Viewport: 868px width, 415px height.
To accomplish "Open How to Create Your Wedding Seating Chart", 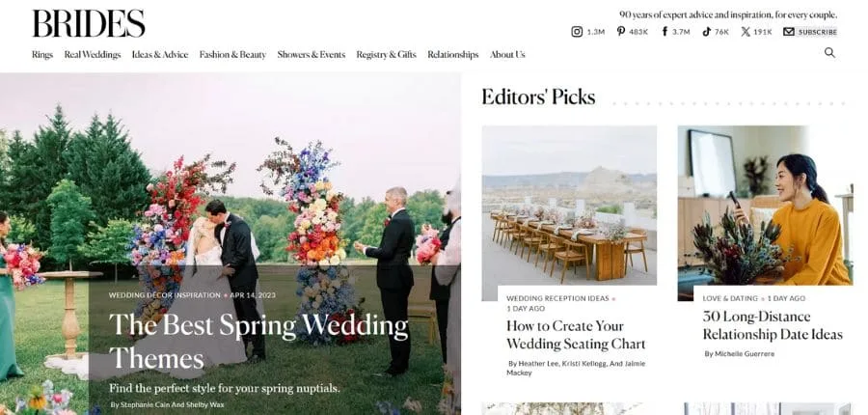I will (x=576, y=335).
